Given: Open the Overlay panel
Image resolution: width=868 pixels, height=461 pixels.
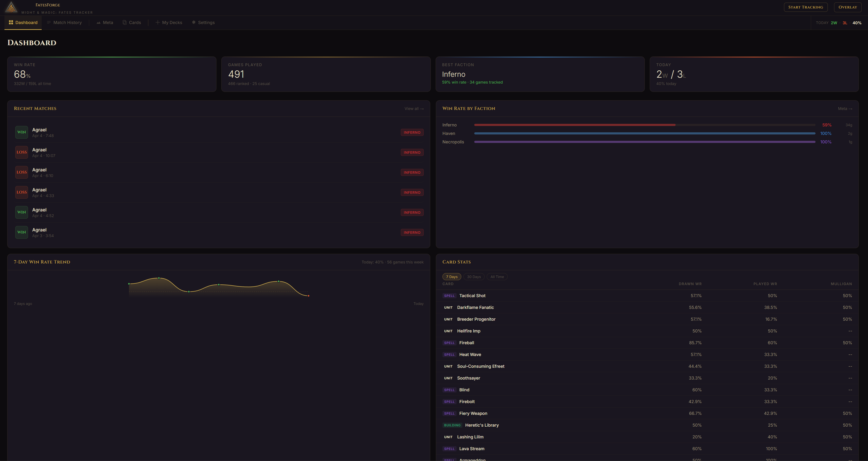Looking at the screenshot, I should [848, 7].
